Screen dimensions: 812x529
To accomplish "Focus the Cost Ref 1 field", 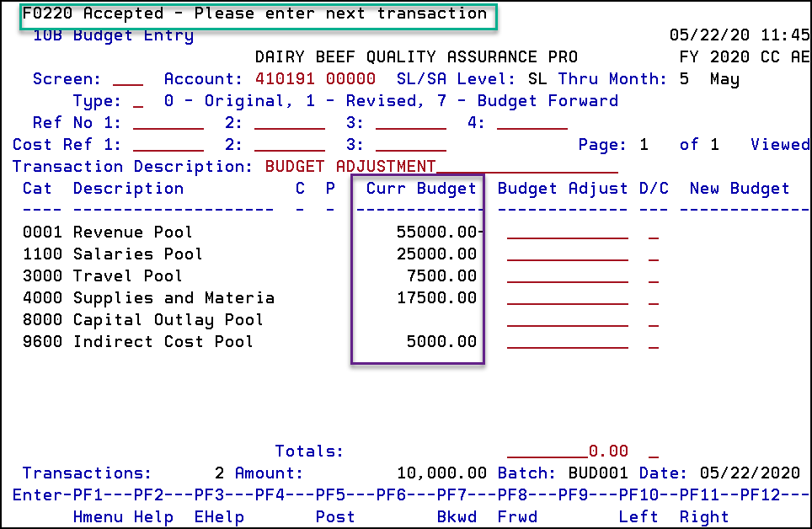I will pyautogui.click(x=168, y=145).
